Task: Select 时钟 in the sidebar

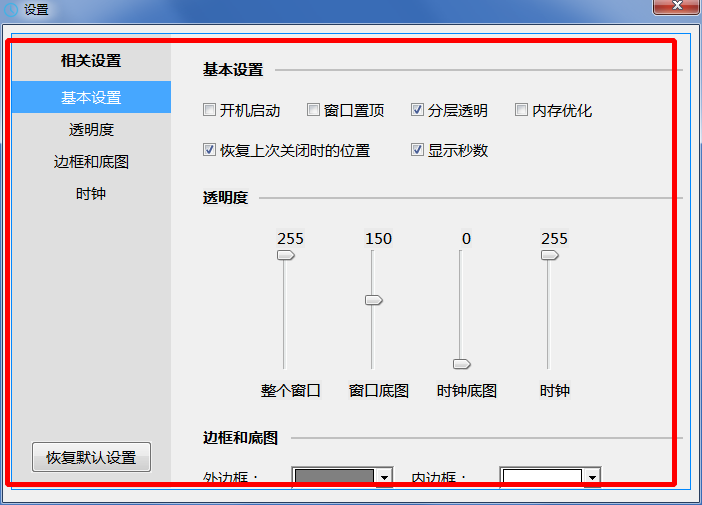Action: click(91, 194)
